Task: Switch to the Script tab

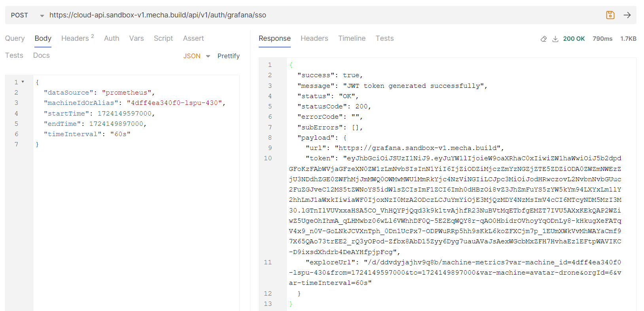Action: tap(163, 38)
